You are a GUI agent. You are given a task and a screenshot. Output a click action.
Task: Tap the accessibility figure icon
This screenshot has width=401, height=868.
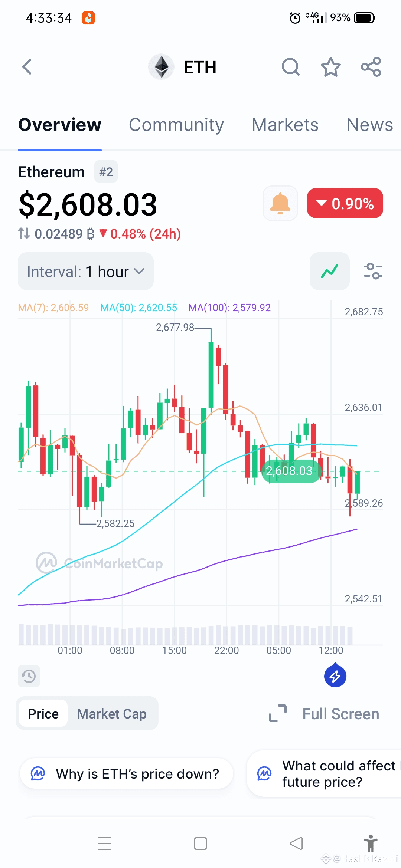(x=370, y=844)
